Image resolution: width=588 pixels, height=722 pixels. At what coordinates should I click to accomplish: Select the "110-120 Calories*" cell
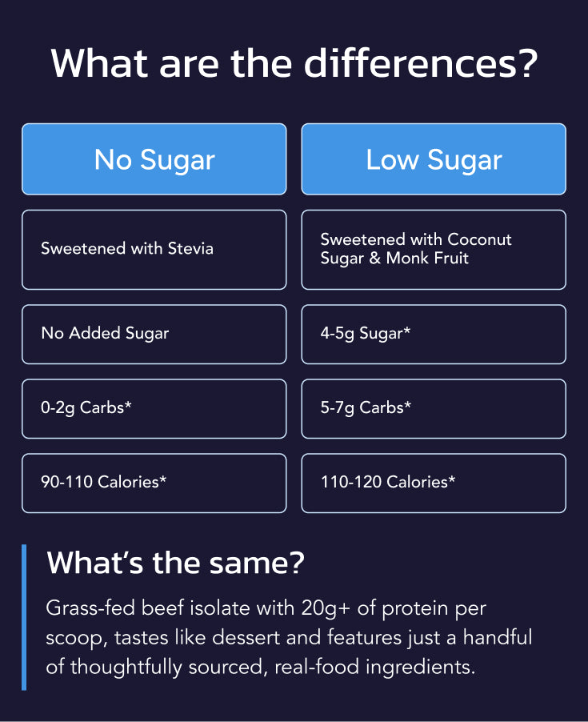point(434,483)
